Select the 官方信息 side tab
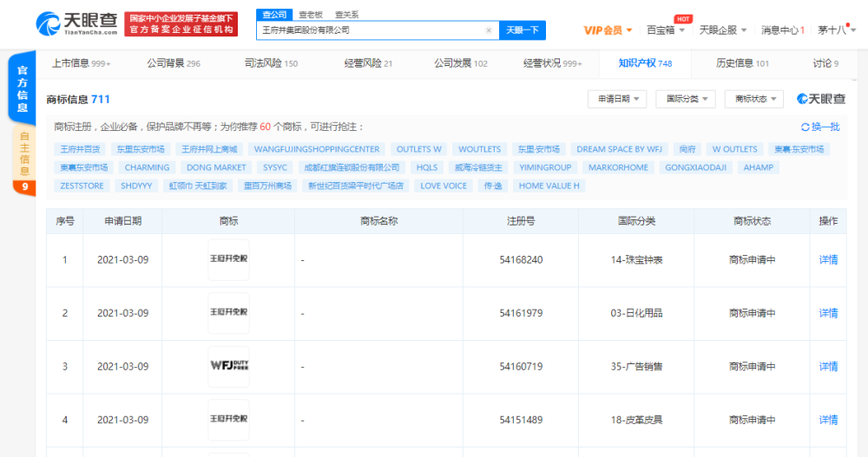The image size is (868, 457). 23,89
